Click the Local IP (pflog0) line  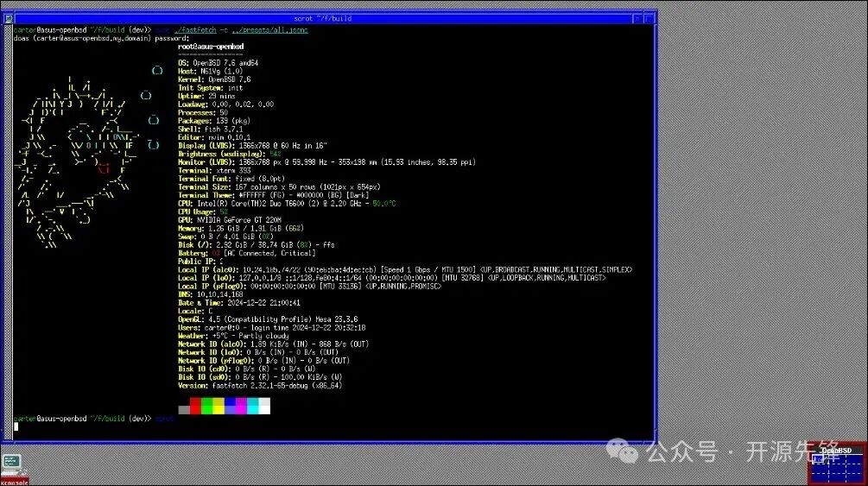(x=309, y=287)
